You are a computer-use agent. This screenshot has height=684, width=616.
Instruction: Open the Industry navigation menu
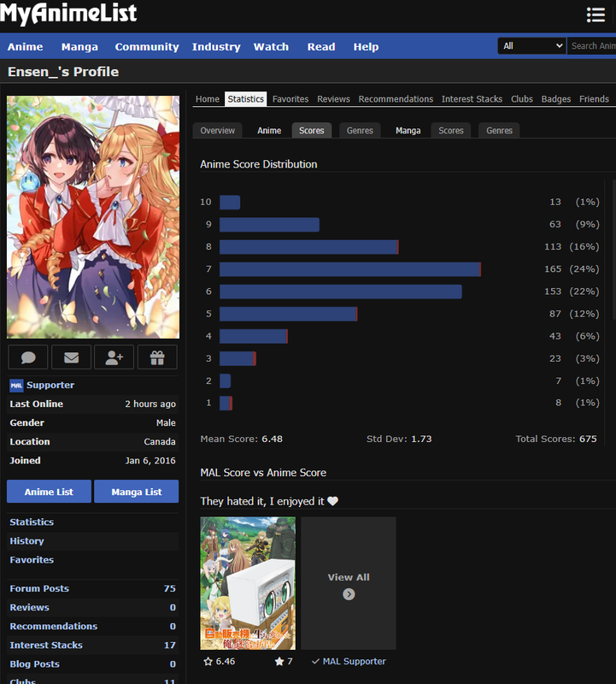pos(216,47)
